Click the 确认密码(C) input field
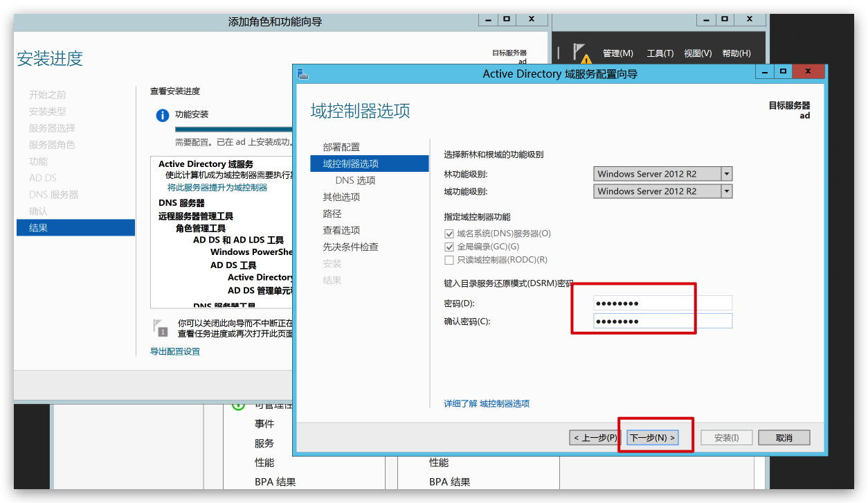The image size is (868, 503). pos(662,321)
